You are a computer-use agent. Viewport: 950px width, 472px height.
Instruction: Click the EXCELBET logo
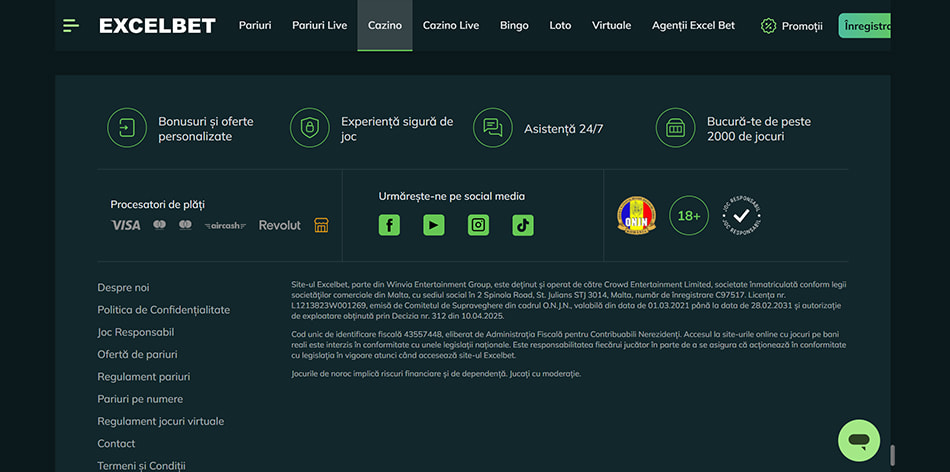[x=157, y=25]
